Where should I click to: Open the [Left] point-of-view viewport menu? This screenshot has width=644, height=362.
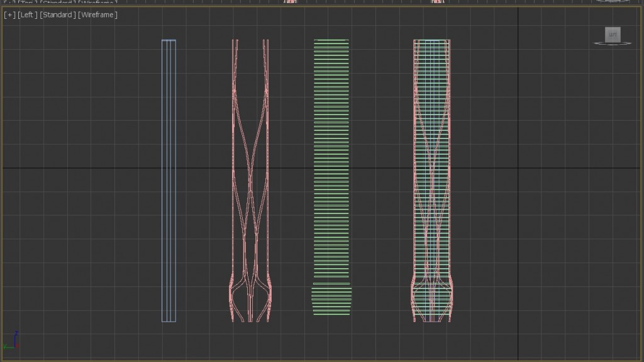(x=27, y=15)
